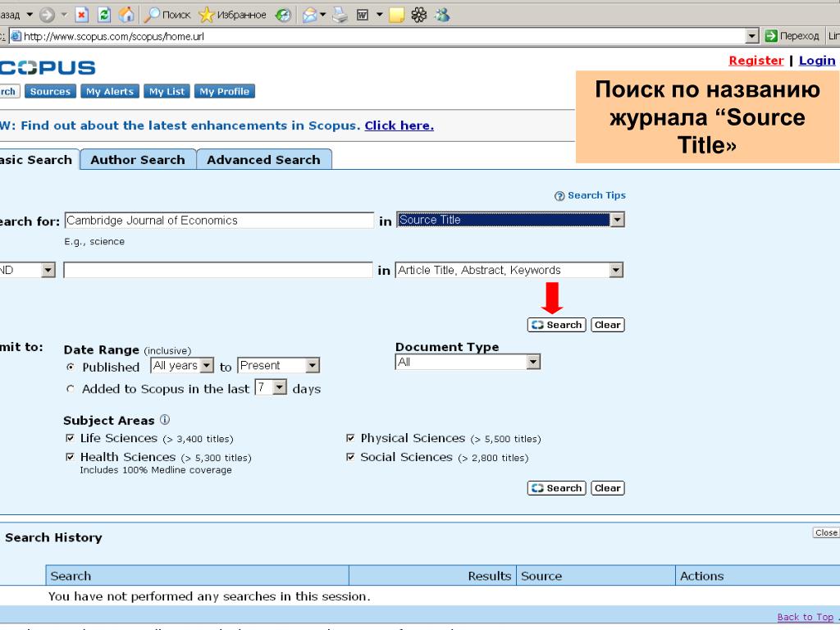
Task: Click the Refresh page icon
Action: [x=104, y=15]
